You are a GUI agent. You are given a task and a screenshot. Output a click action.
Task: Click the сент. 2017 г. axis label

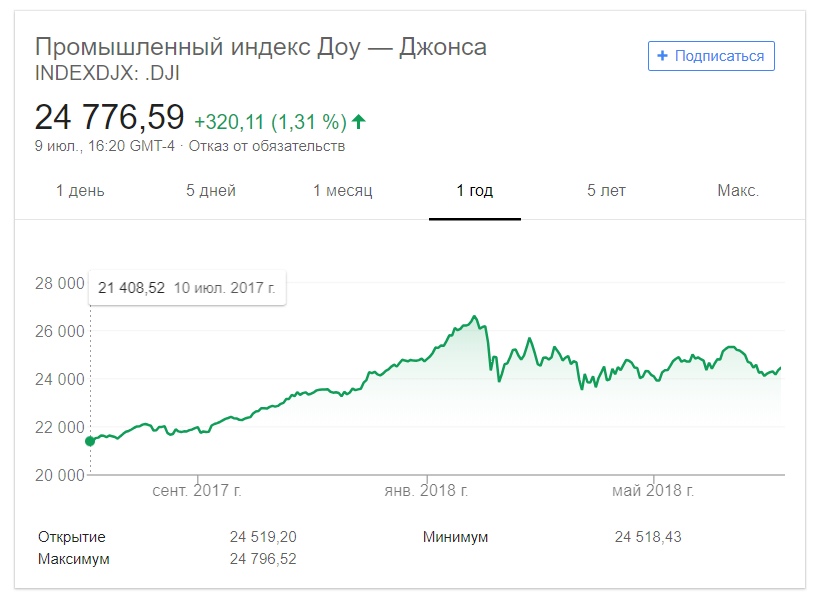click(x=197, y=492)
